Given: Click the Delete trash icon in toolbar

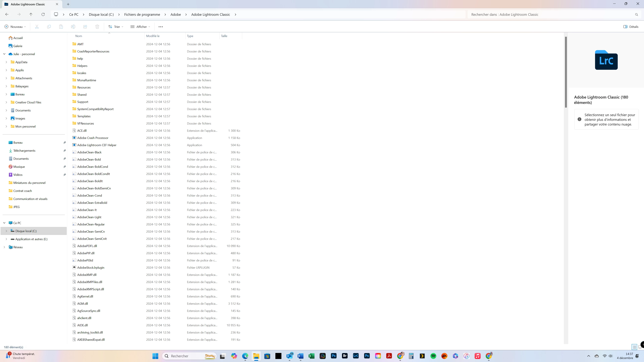Looking at the screenshot, I should point(97,27).
